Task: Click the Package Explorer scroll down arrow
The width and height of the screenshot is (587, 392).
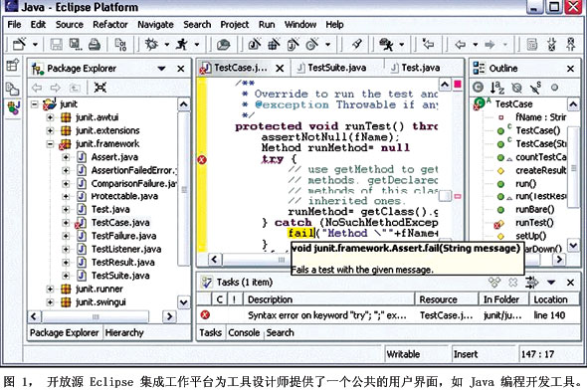Action: [183, 302]
